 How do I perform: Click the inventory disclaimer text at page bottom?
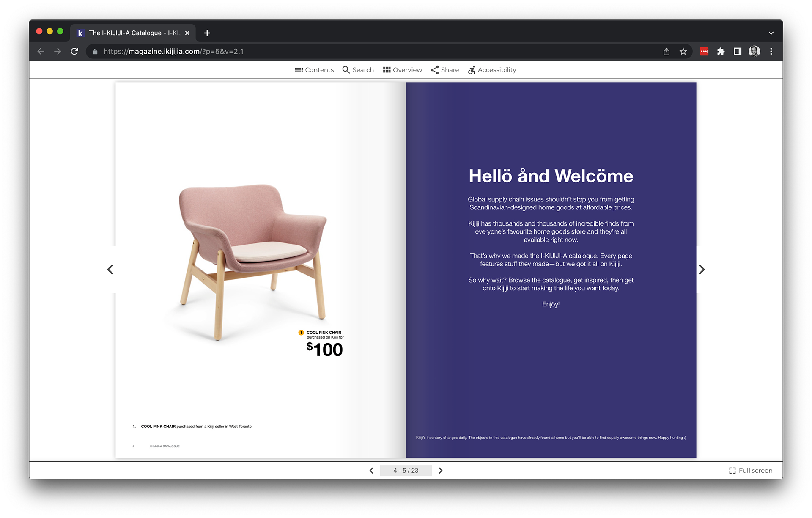pos(551,438)
